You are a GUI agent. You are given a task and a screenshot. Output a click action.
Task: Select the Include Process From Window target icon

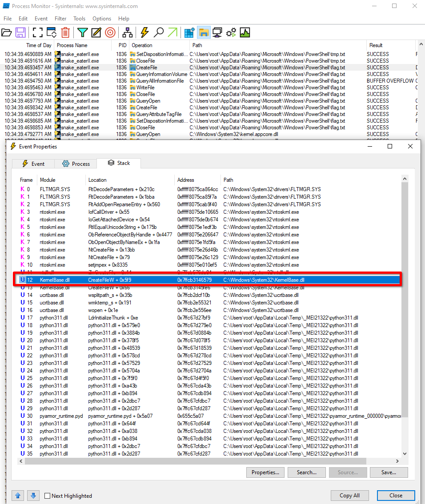(110, 32)
